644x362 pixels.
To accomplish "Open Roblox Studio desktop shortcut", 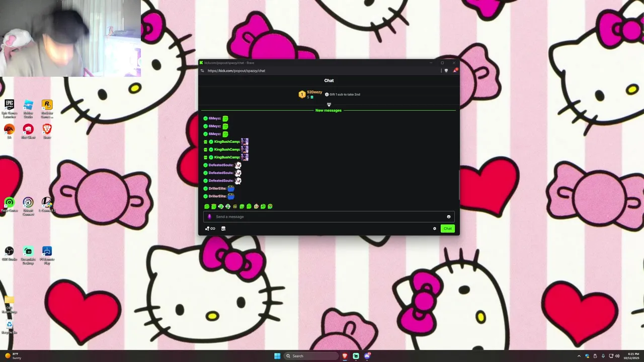I will pos(28,108).
